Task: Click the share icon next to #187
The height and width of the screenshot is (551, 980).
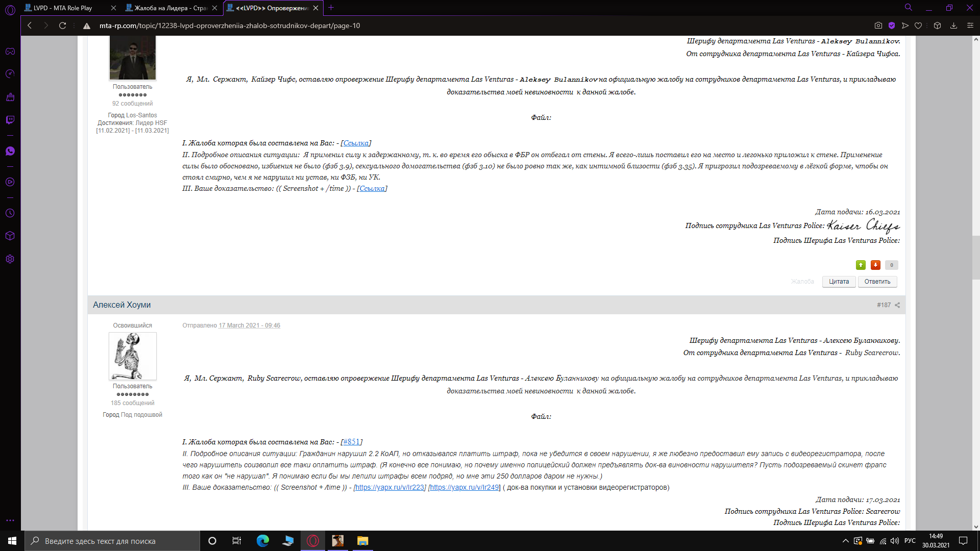Action: [897, 305]
